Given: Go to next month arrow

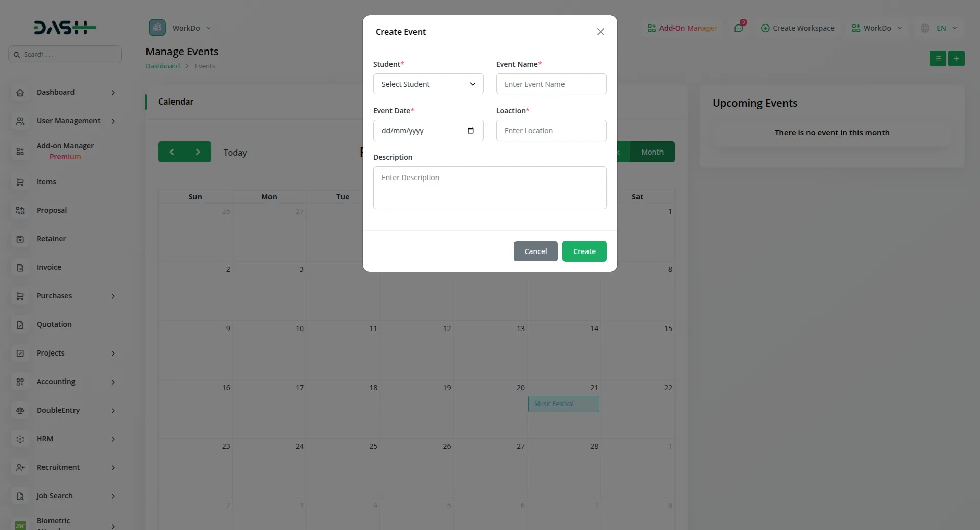Looking at the screenshot, I should coord(198,152).
